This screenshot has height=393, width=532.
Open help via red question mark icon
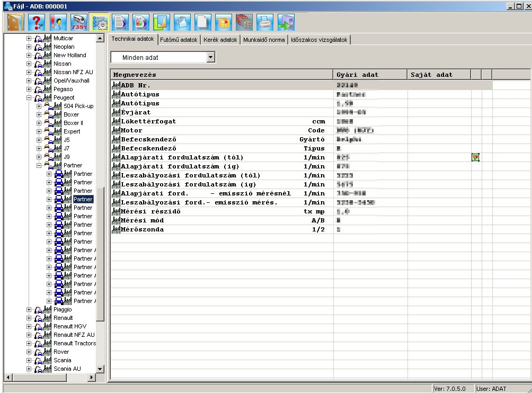pyautogui.click(x=37, y=22)
